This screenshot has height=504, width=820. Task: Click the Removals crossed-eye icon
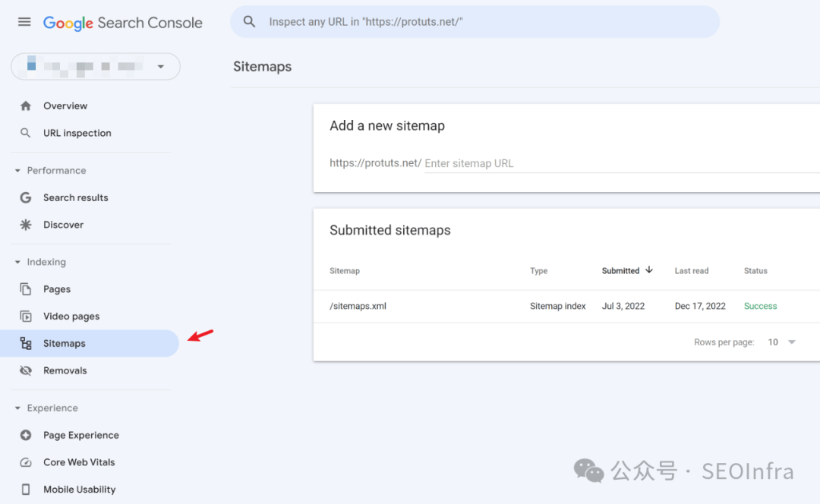[x=26, y=370]
